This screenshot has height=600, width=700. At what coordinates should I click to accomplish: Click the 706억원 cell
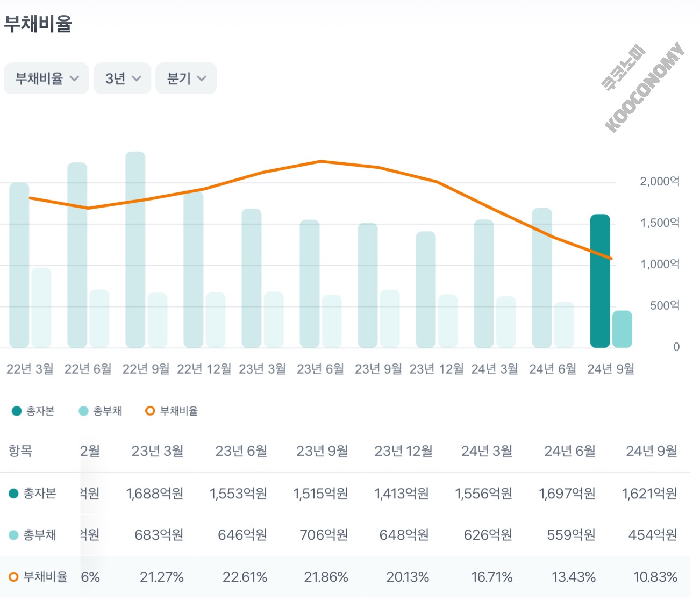click(324, 535)
